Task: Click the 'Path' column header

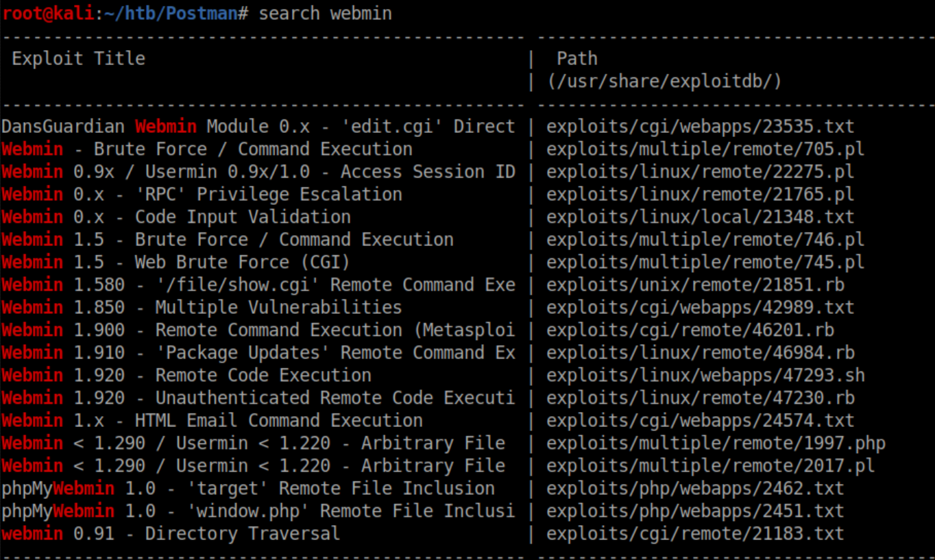Action: [576, 59]
